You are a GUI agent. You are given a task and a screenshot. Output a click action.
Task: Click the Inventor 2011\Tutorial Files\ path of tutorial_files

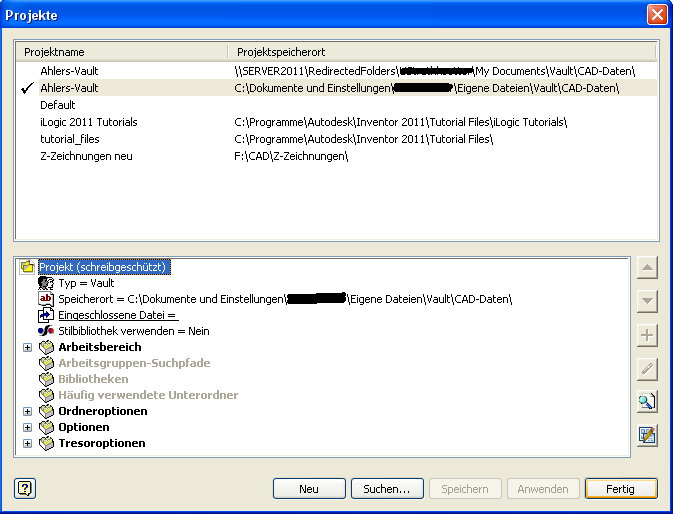pos(364,139)
